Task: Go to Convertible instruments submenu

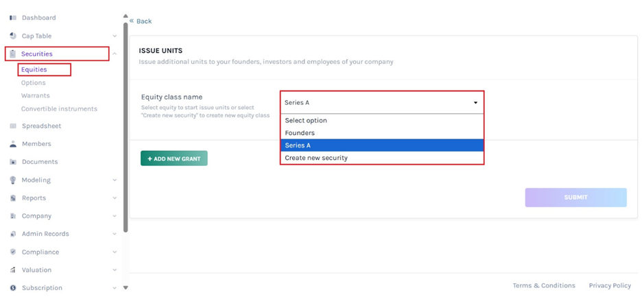Action: [59, 109]
